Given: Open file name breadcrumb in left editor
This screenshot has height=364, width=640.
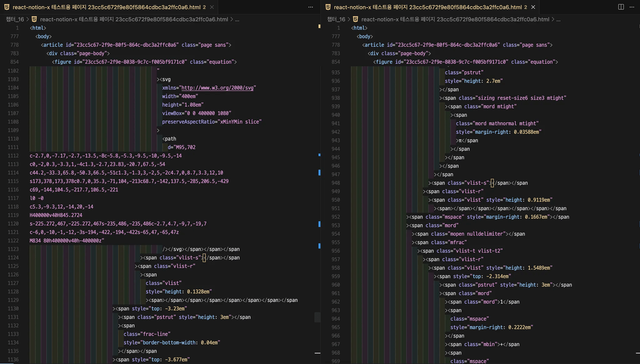Looking at the screenshot, I should pos(133,19).
